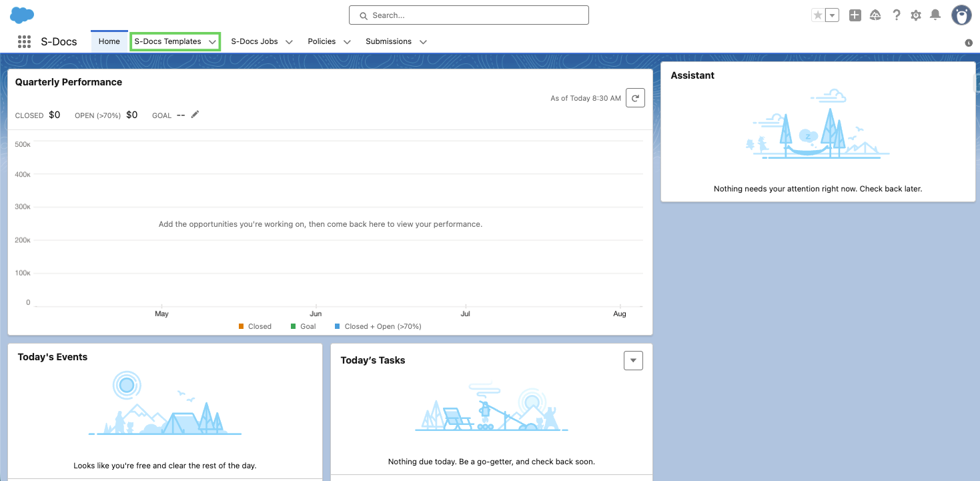
Task: Click the Quarterly Performance heading
Action: click(x=69, y=82)
